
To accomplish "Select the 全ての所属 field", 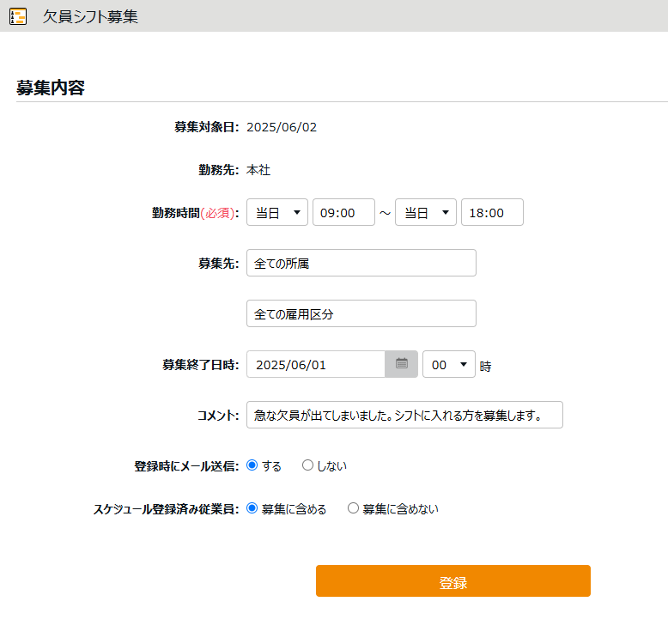I will click(x=361, y=264).
